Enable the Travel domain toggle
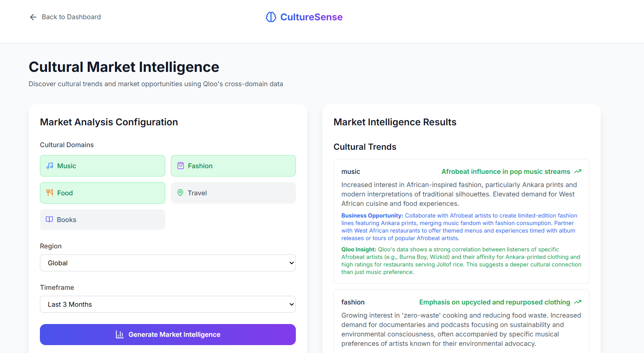This screenshot has width=644, height=353. [x=233, y=193]
